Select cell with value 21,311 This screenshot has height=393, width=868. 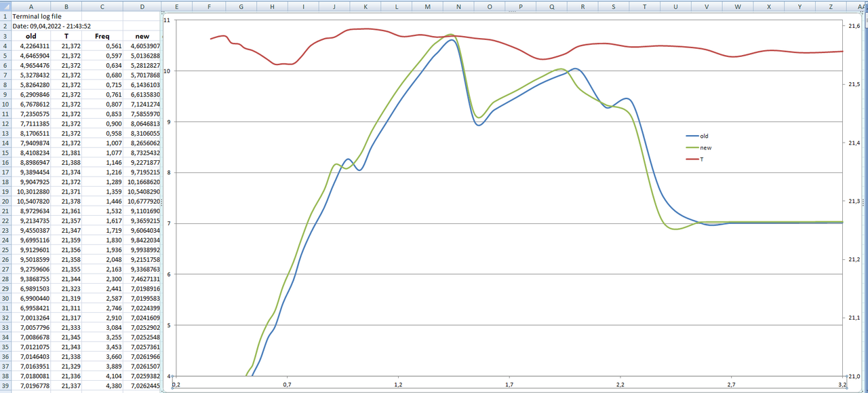pyautogui.click(x=66, y=308)
